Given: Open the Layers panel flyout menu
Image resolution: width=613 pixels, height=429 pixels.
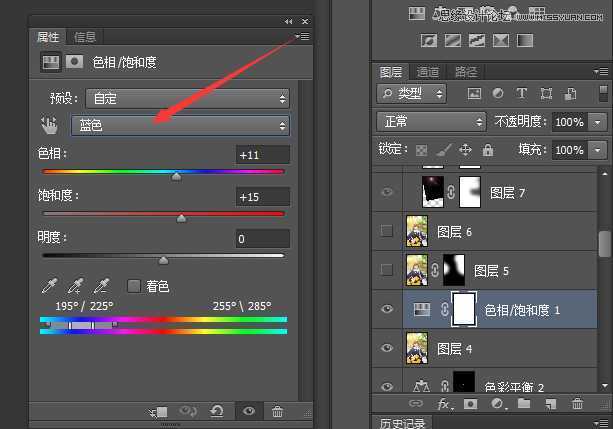Looking at the screenshot, I should click(601, 72).
